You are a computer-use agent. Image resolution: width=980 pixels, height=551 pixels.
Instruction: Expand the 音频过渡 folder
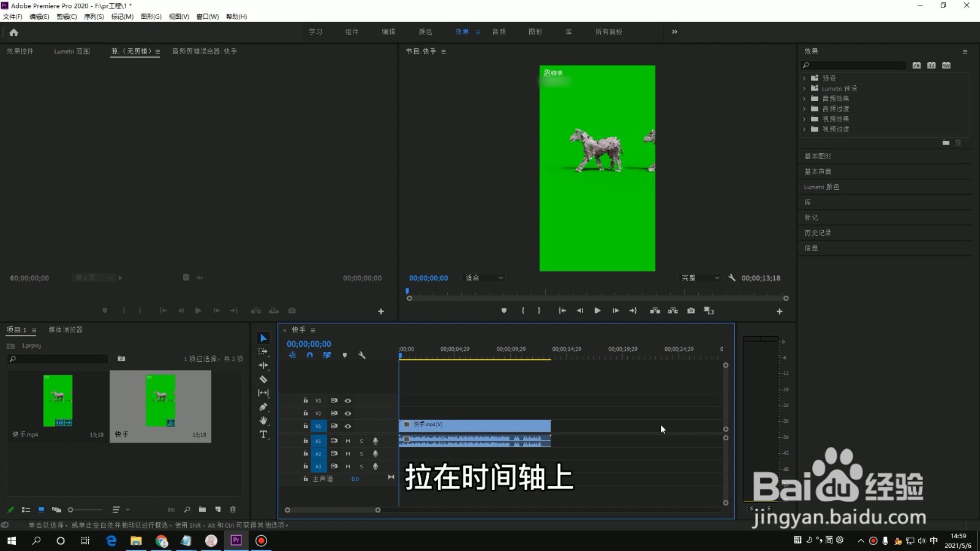pos(804,109)
